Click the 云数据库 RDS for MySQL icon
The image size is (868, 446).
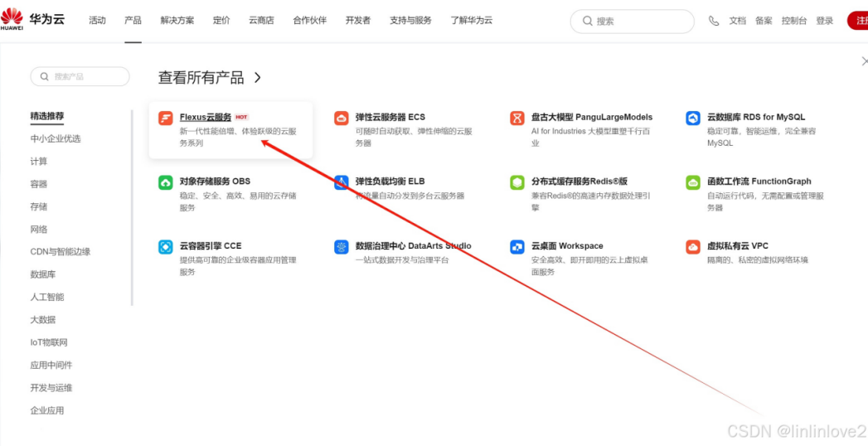coord(693,118)
